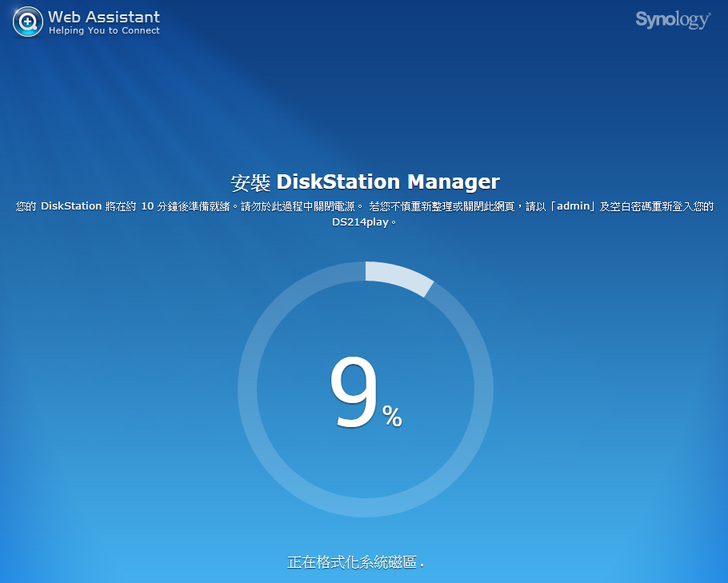Screen dimensions: 728x583
Task: Click the "%" symbol beside the number
Action: point(392,416)
